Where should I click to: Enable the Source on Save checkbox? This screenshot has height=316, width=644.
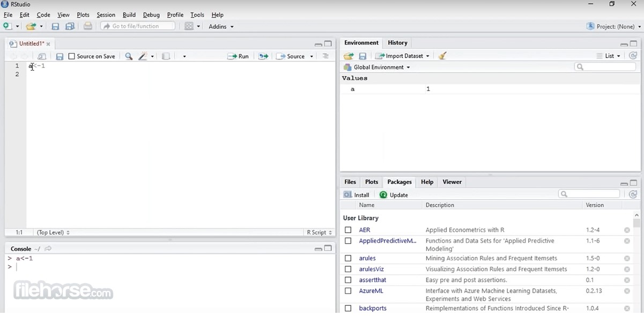click(72, 56)
